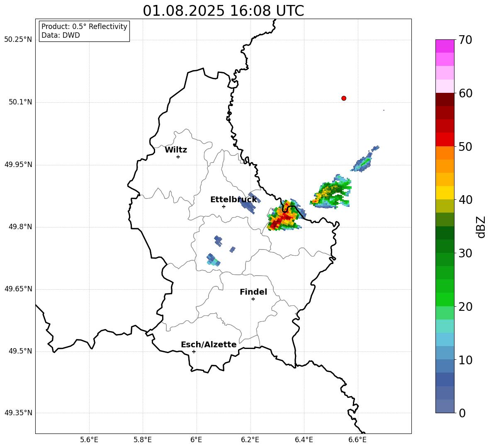Click the 6.4°E longitude label
The height and width of the screenshot is (448, 491).
pos(304,440)
